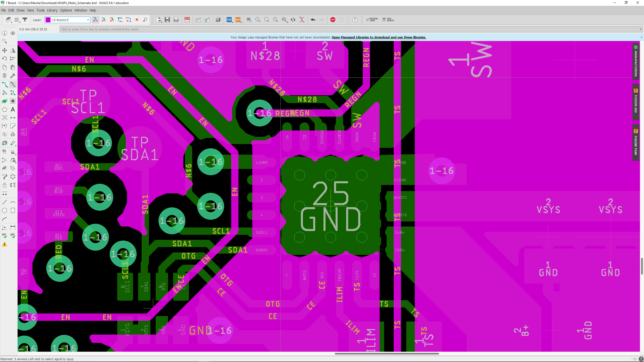The image size is (644, 362).
Task: Open the File menu
Action: [x=4, y=10]
